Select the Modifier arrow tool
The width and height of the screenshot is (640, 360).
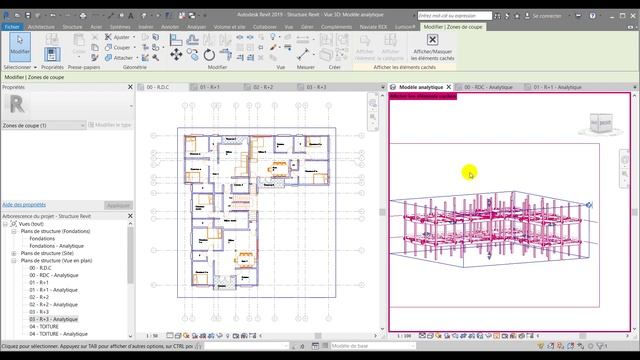click(20, 46)
